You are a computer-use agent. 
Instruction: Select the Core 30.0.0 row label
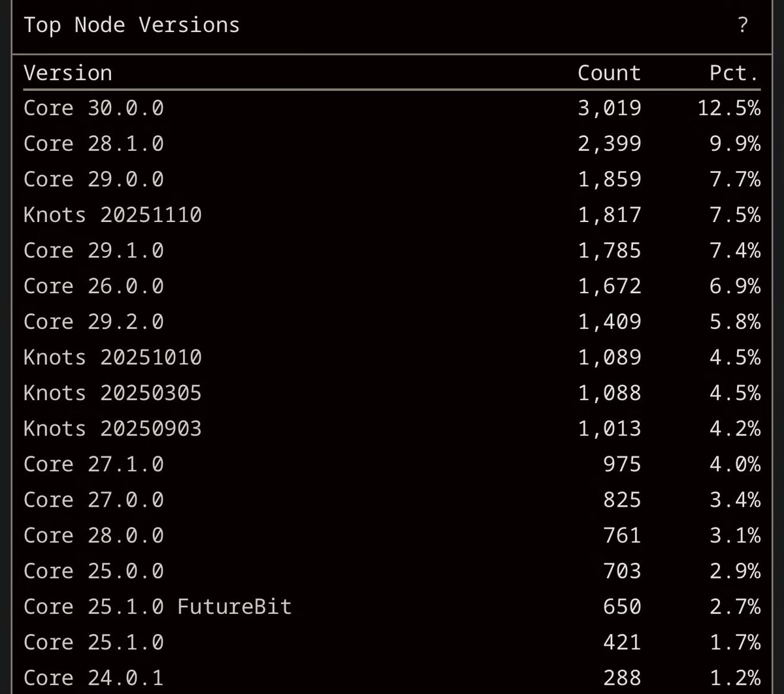click(x=93, y=108)
